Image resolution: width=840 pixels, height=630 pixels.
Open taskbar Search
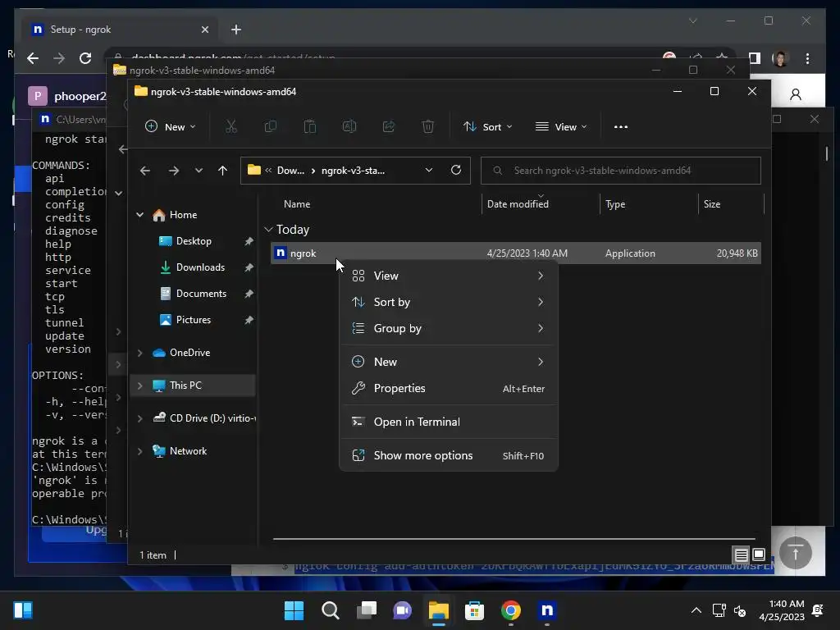pos(330,610)
